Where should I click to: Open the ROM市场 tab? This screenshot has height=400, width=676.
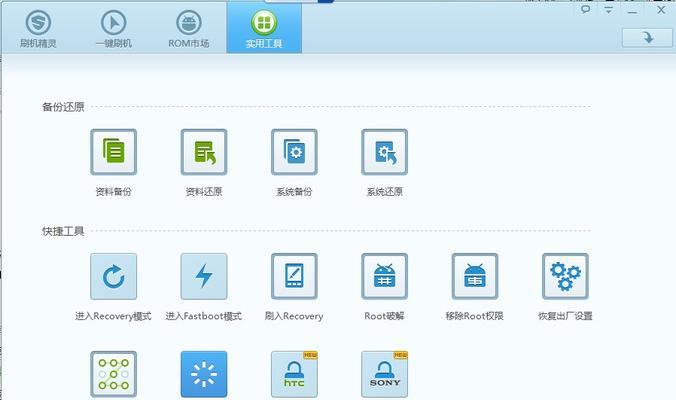(x=189, y=28)
